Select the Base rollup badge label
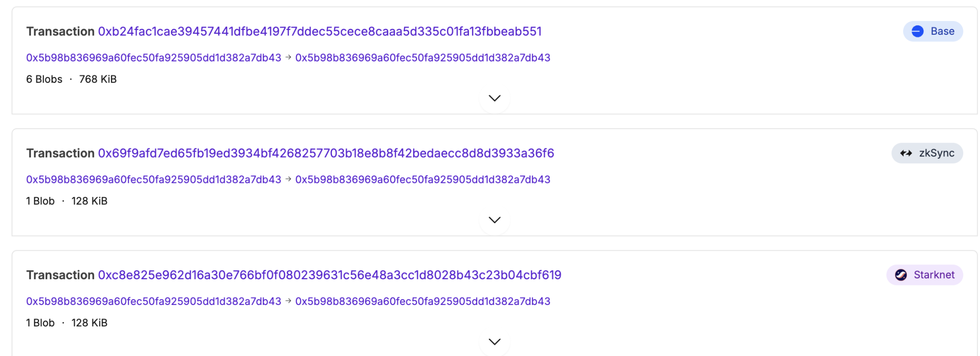Screen dimensions: 980x356 (942, 31)
